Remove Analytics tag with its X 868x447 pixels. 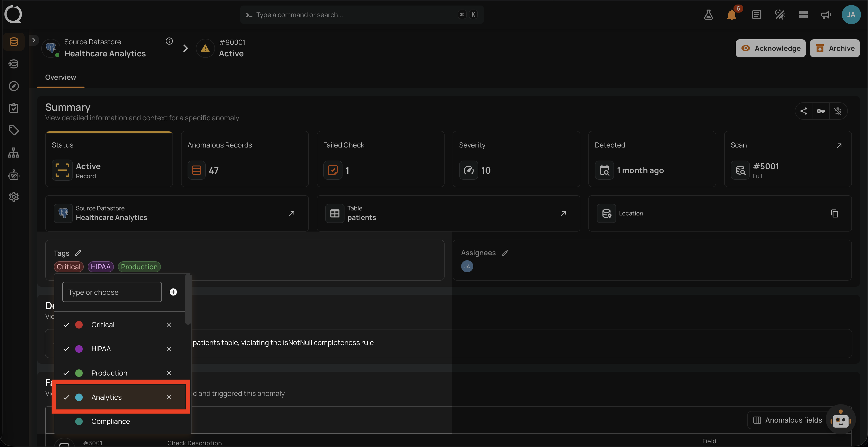pyautogui.click(x=169, y=397)
